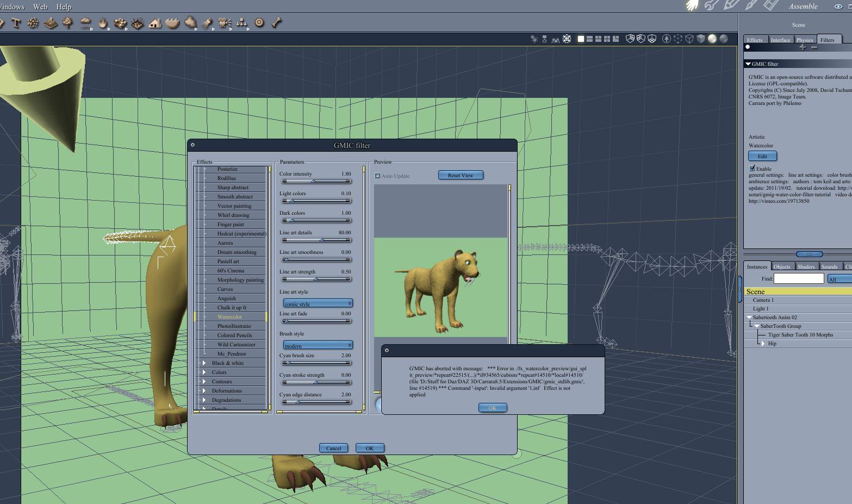Screen dimensions: 852x504
Task: Switch to the Shaders tab
Action: pos(806,266)
